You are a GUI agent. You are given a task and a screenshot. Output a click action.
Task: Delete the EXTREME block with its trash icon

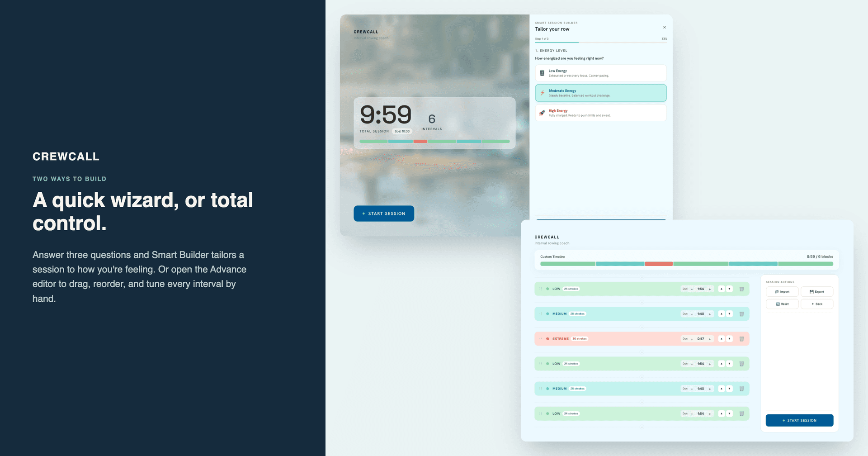pyautogui.click(x=741, y=339)
